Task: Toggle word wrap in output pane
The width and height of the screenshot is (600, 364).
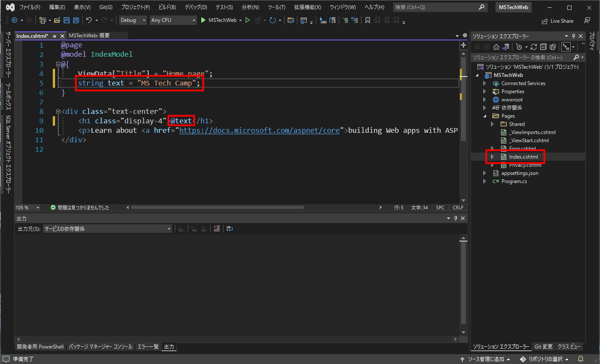Action: pyautogui.click(x=230, y=229)
